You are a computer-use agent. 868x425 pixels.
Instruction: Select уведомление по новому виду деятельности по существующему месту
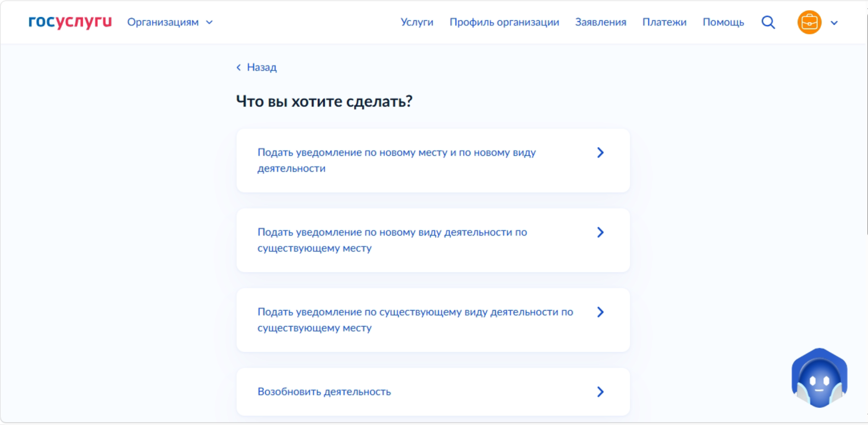433,240
